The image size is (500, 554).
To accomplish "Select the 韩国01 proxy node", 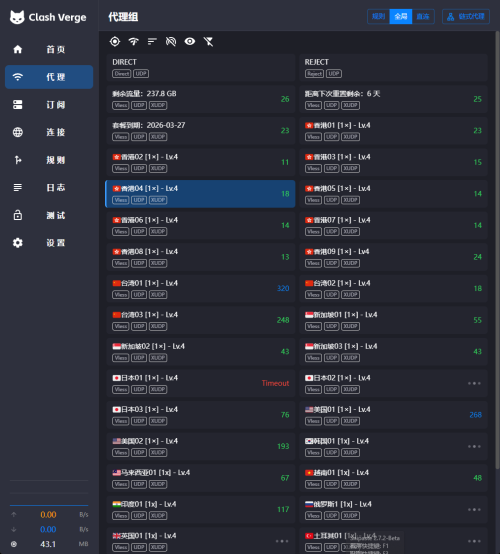I will pos(393,446).
